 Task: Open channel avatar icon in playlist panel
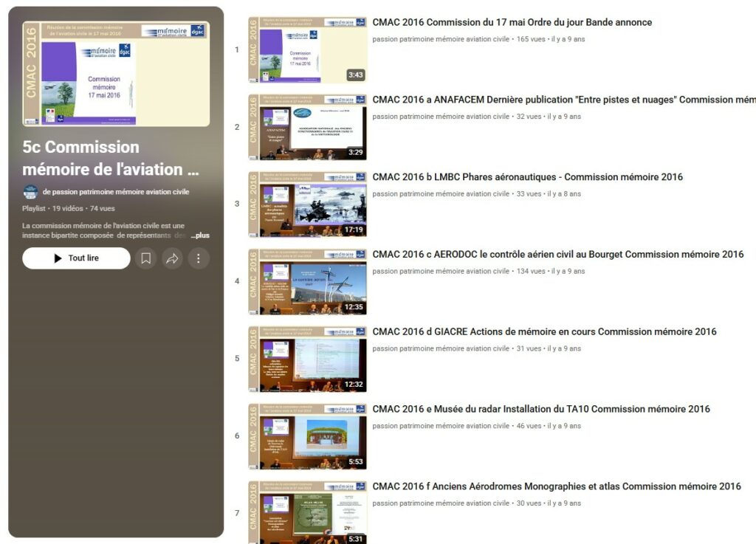[30, 192]
